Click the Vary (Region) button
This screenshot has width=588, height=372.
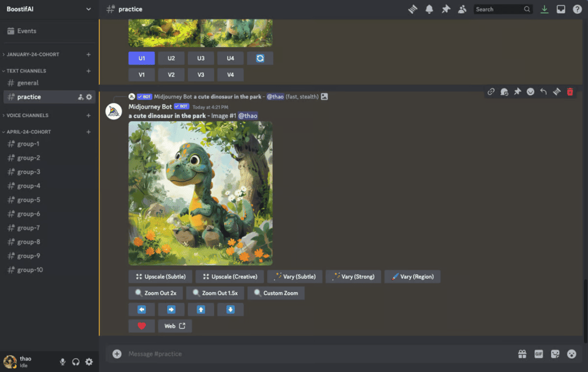[x=412, y=277]
